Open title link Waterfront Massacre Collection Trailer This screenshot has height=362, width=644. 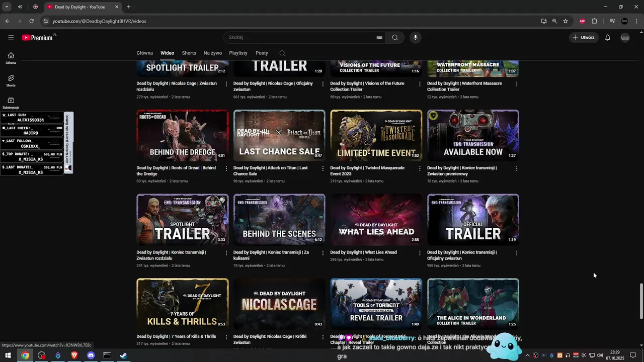pyautogui.click(x=464, y=86)
